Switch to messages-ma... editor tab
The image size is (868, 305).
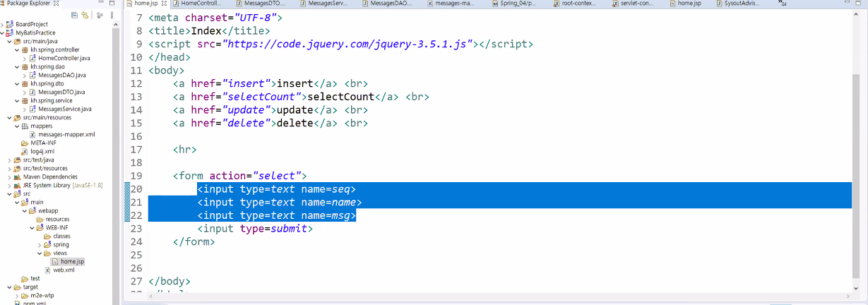(451, 4)
